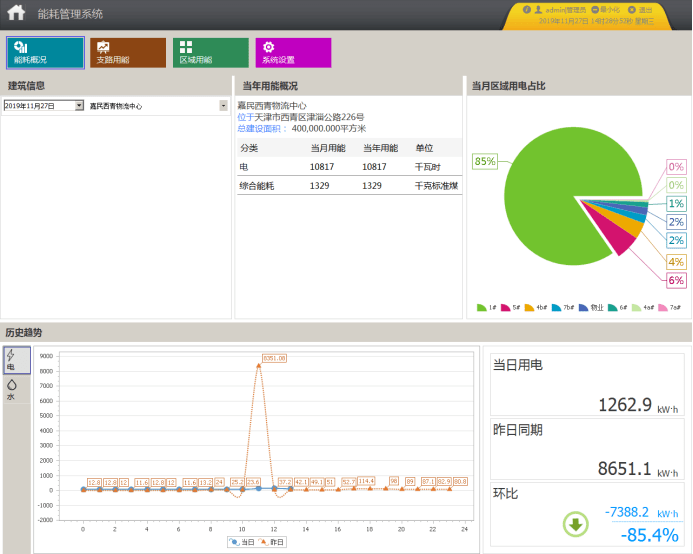Click the 当月用能 column header
Screen dimensions: 693x554
coord(327,148)
